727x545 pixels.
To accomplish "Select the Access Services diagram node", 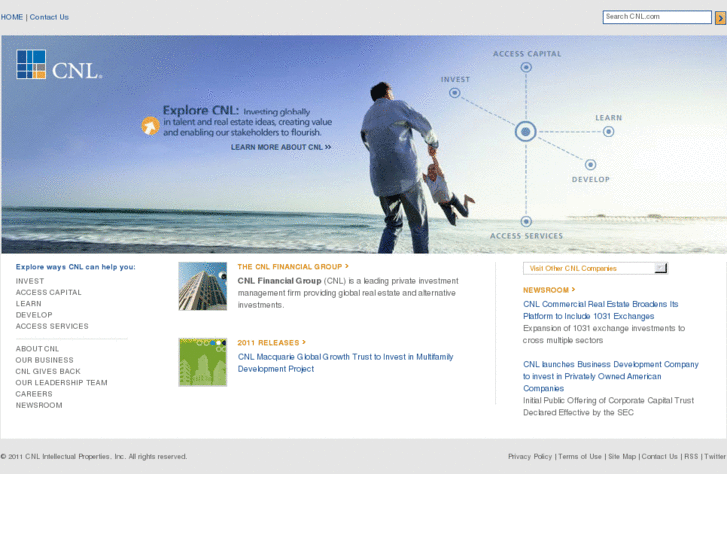I will point(526,221).
